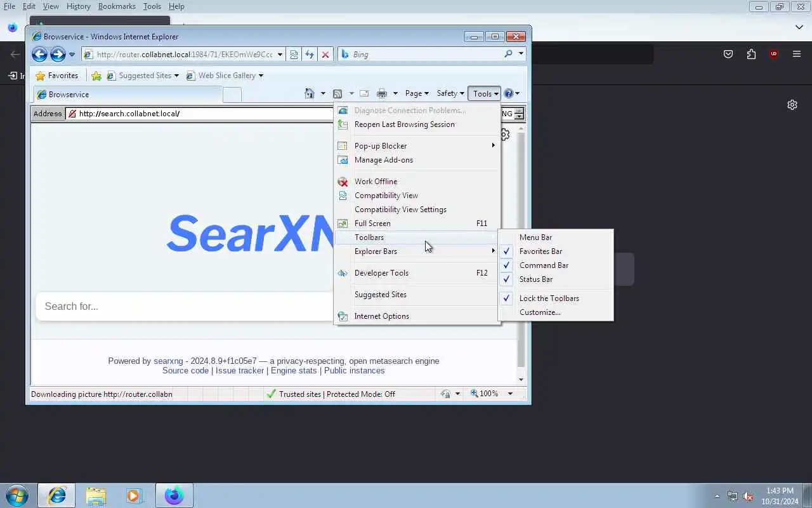Viewport: 812px width, 508px height.
Task: Open Firefox History menu
Action: coord(79,6)
